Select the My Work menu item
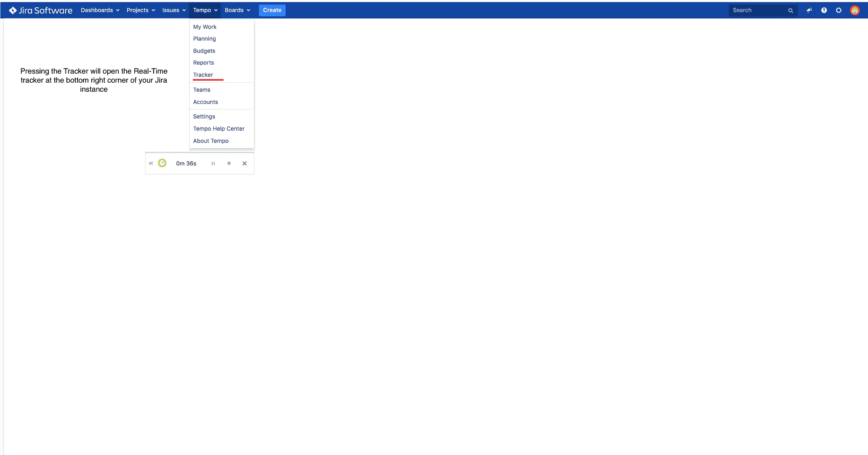 205,26
